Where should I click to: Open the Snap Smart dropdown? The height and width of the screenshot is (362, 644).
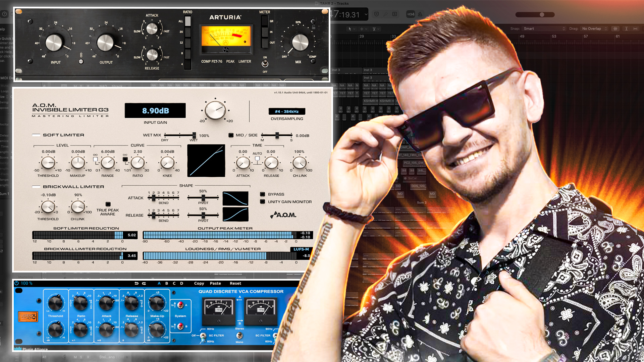[544, 29]
